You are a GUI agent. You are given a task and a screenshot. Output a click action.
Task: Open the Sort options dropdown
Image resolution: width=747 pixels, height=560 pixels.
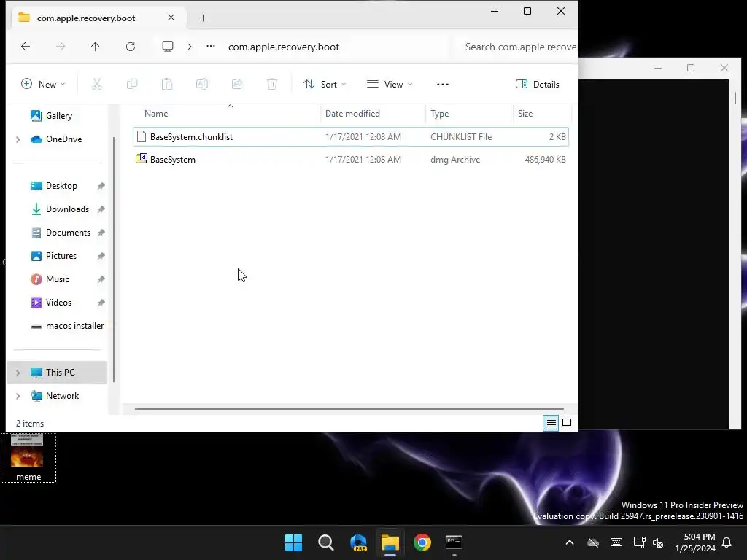pyautogui.click(x=325, y=85)
